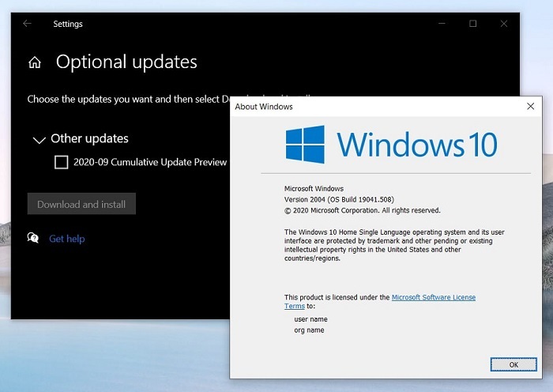Close the Settings window
The image size is (553, 392).
coord(504,24)
